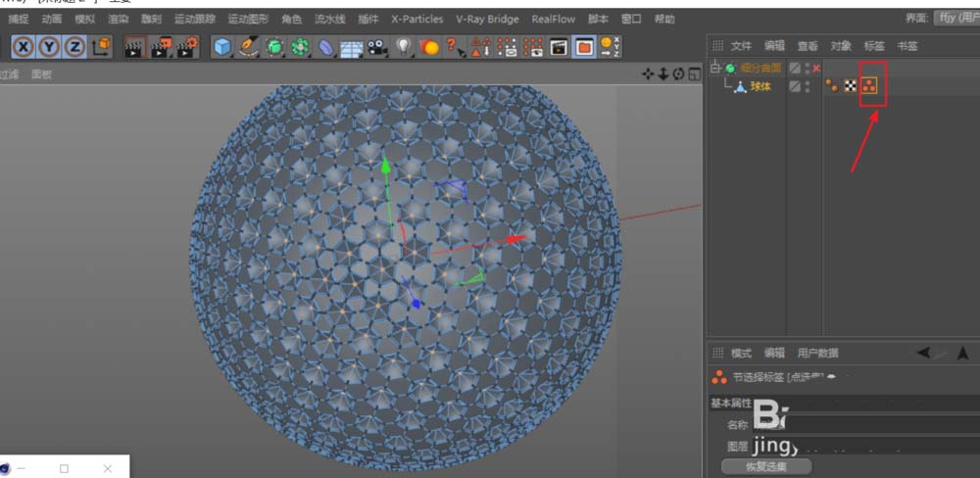Click the 名称 name input field
Image resolution: width=980 pixels, height=478 pixels.
point(872,425)
